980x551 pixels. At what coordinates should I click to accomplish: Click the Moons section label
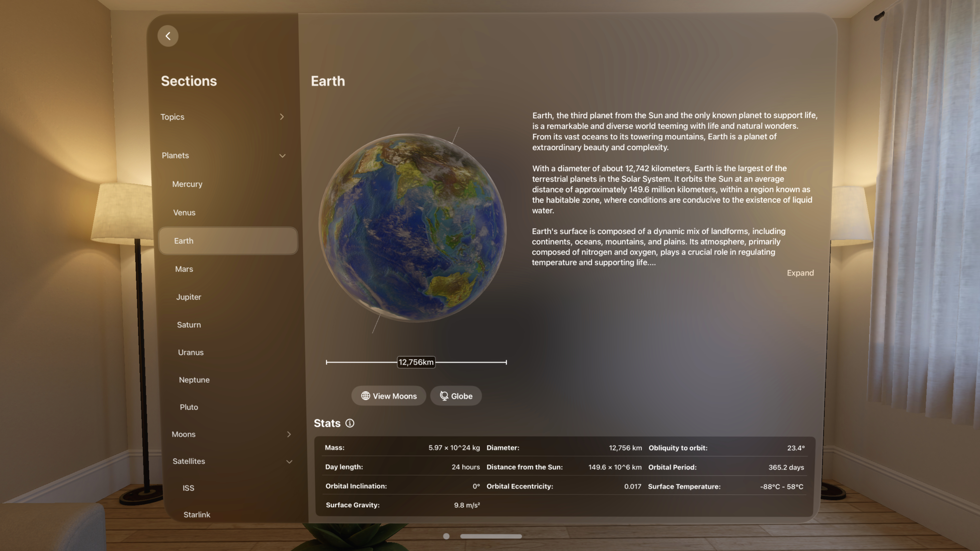pos(183,434)
